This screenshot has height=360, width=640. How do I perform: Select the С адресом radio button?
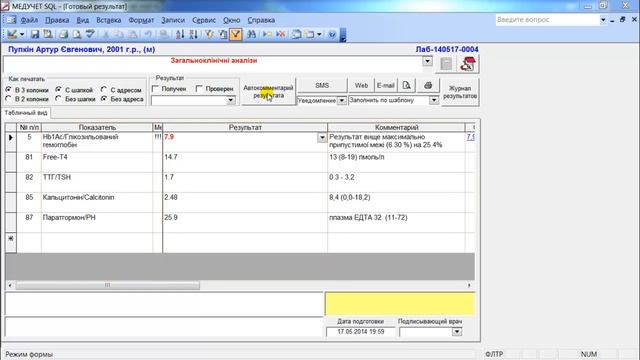click(104, 89)
